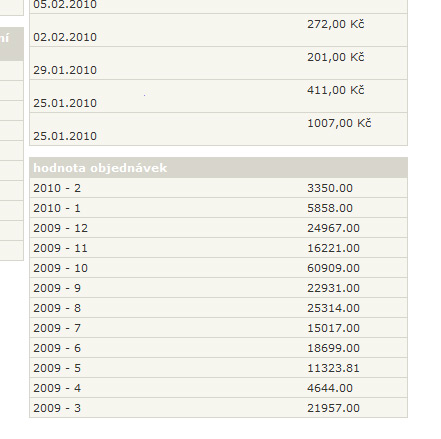Select the 1007,00 Kč order amount
Screen dimensions: 441x439
pyautogui.click(x=339, y=123)
